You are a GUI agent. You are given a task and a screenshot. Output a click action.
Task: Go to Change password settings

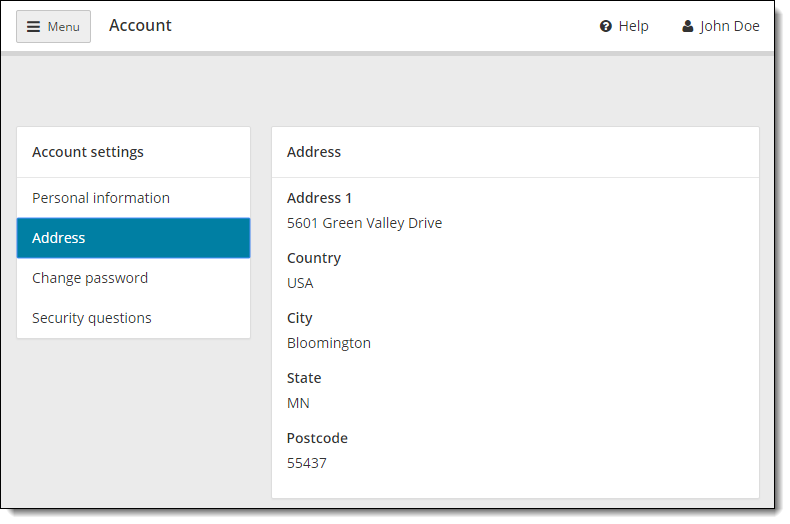tap(134, 278)
